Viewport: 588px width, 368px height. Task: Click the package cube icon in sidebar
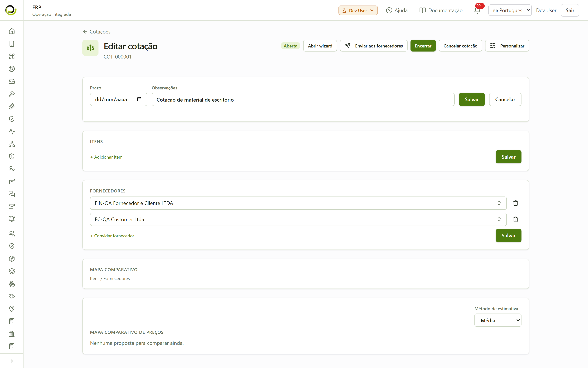12,259
